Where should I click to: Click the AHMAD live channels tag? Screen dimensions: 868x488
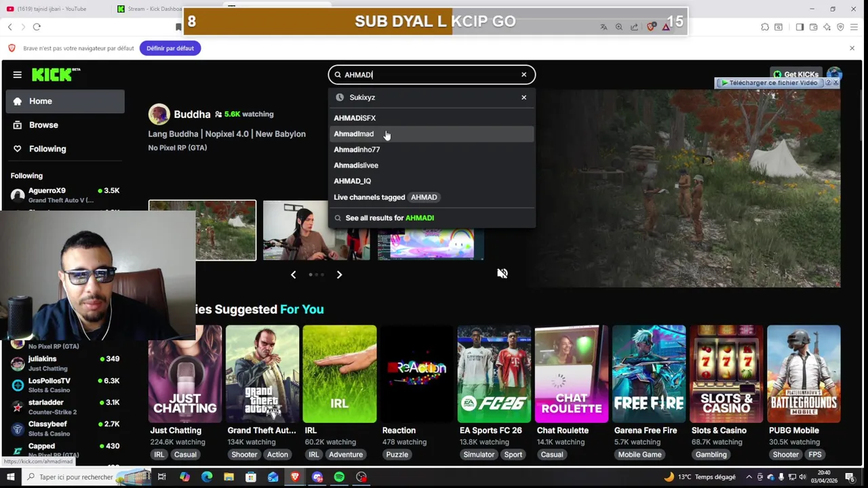pyautogui.click(x=424, y=197)
